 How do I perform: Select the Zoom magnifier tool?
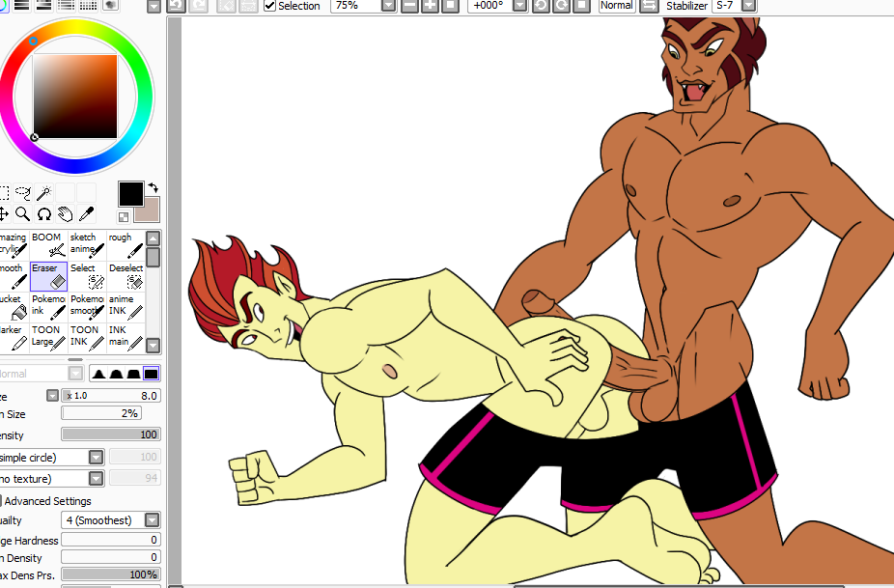point(22,214)
